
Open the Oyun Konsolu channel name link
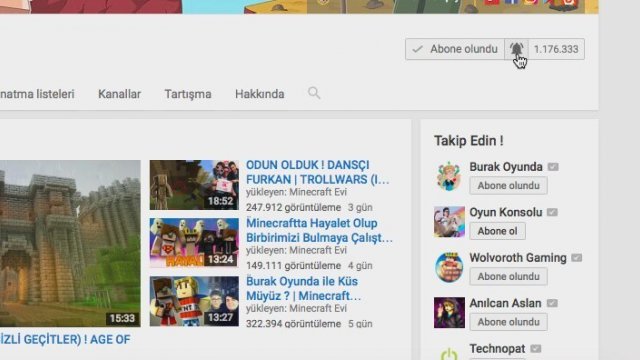pos(506,212)
